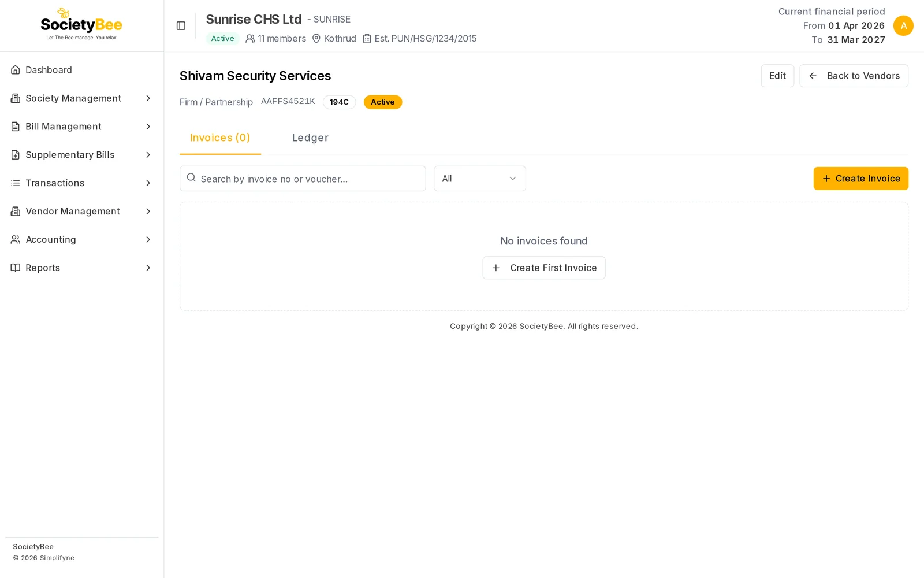Click the orange Active vendor status badge
Viewport: 924px width, 578px height.
[x=383, y=102]
